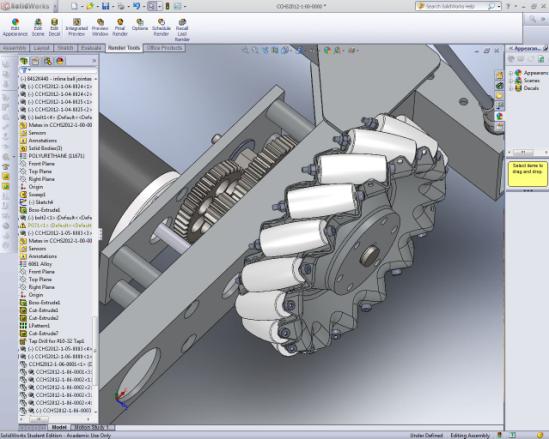The width and height of the screenshot is (549, 439).
Task: Select Cut-Extrude2 feature
Action: click(39, 318)
